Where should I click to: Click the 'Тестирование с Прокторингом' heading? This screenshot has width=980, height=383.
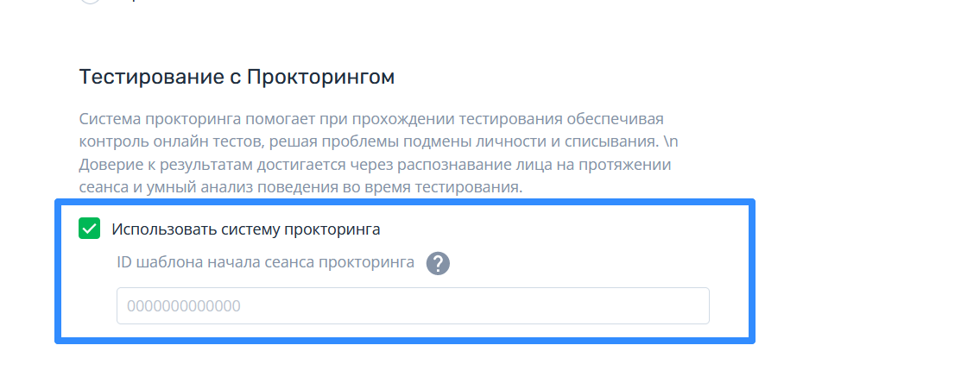[x=237, y=78]
